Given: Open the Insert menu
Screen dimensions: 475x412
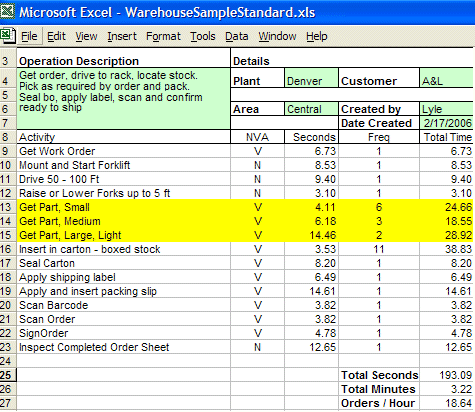Looking at the screenshot, I should point(122,36).
